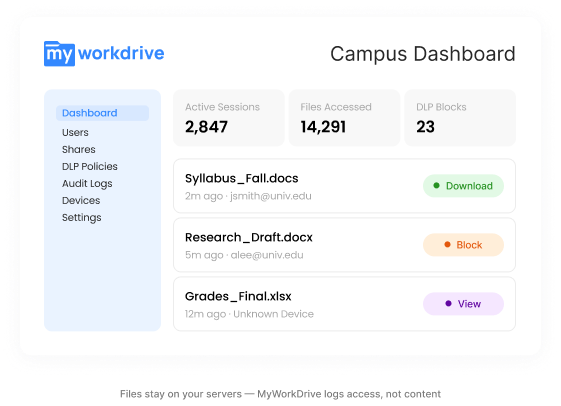Click the green dot in Download badge
The width and height of the screenshot is (561, 406).
(x=436, y=185)
